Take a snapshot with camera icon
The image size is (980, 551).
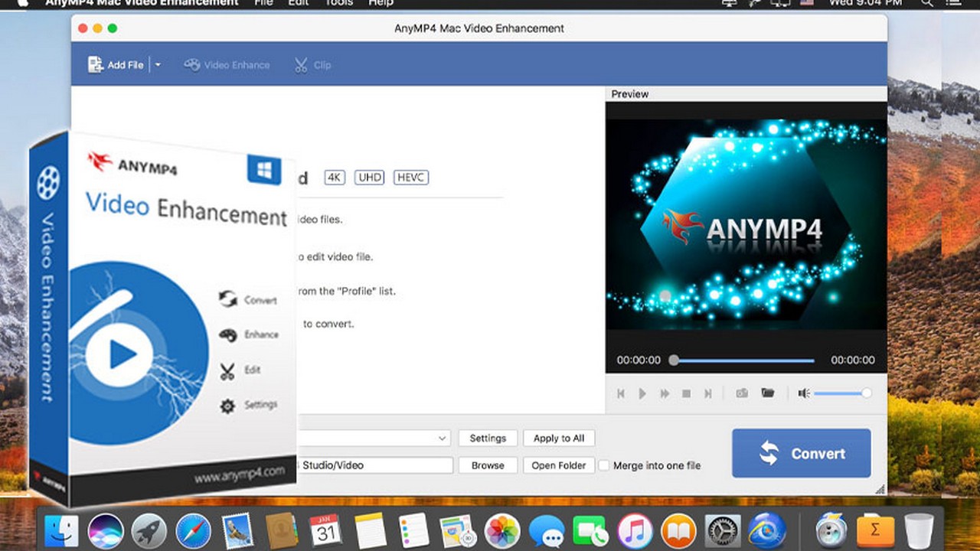[x=742, y=393]
